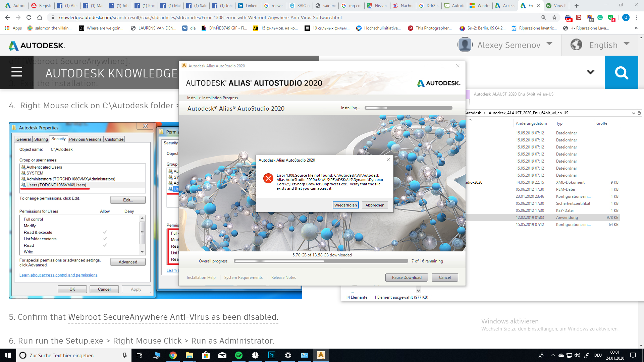The width and height of the screenshot is (644, 362).
Task: Click the Pause Download button
Action: [x=407, y=278]
